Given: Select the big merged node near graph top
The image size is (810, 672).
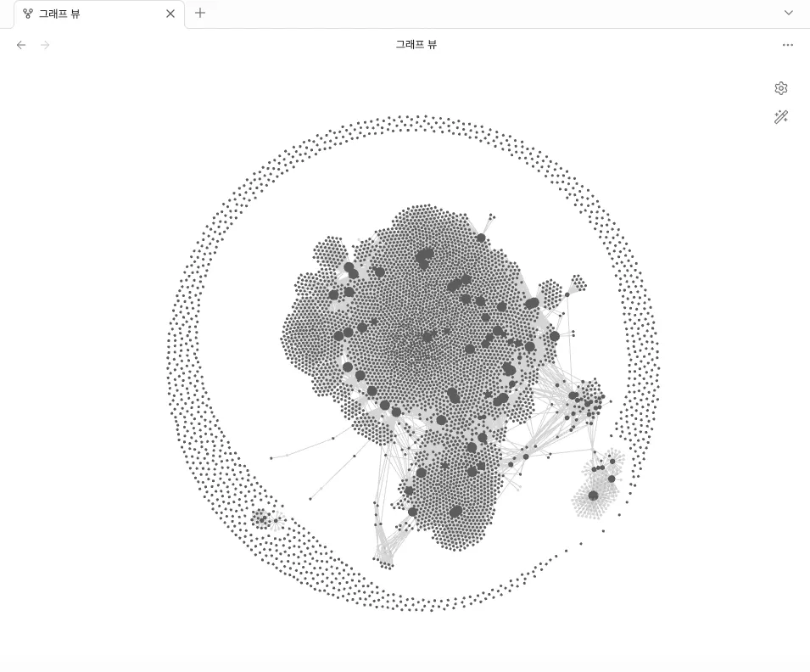Looking at the screenshot, I should [425, 257].
